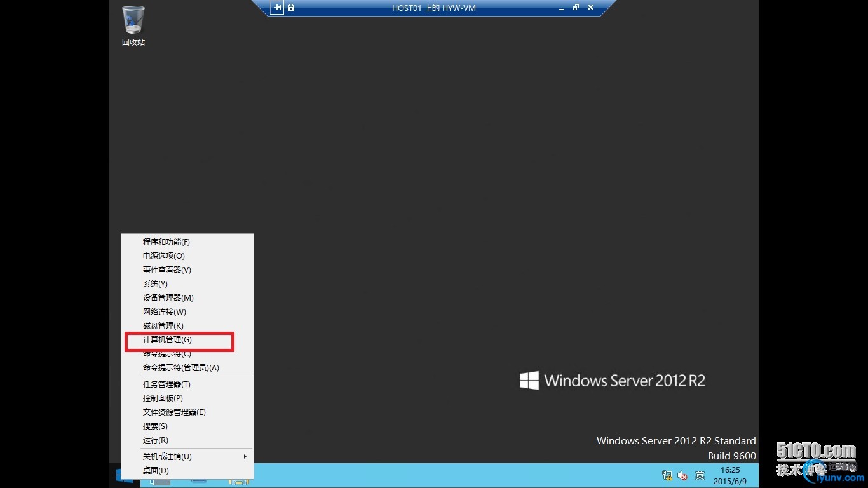Open 磁盘管理(K) disk management
The height and width of the screenshot is (488, 868).
click(x=187, y=326)
